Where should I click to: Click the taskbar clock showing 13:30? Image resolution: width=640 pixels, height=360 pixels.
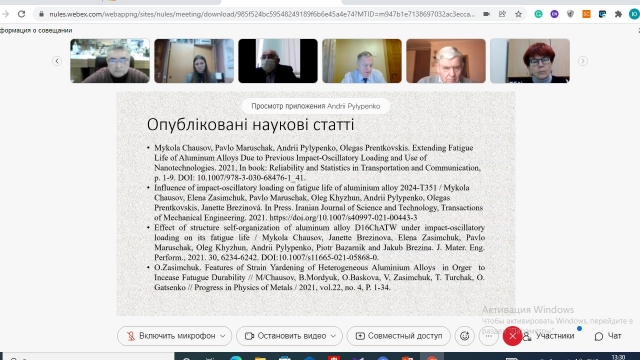pos(619,357)
